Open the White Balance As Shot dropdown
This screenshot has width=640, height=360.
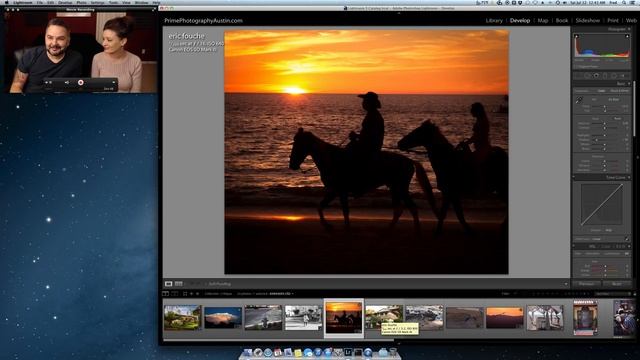click(x=613, y=100)
